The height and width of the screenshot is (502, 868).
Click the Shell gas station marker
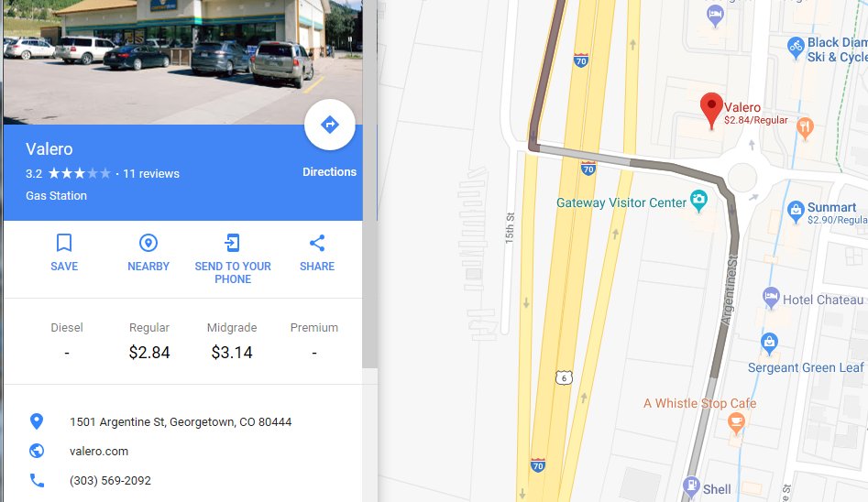click(x=691, y=486)
